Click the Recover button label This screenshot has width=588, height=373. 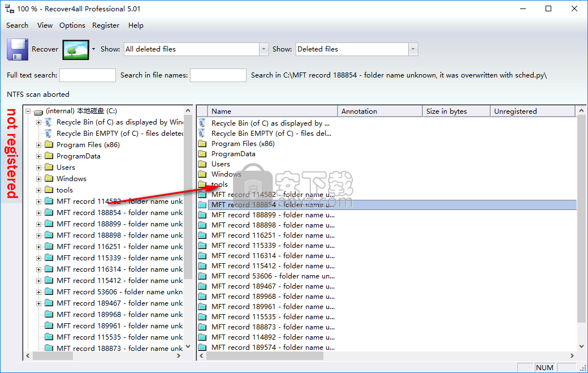[45, 49]
